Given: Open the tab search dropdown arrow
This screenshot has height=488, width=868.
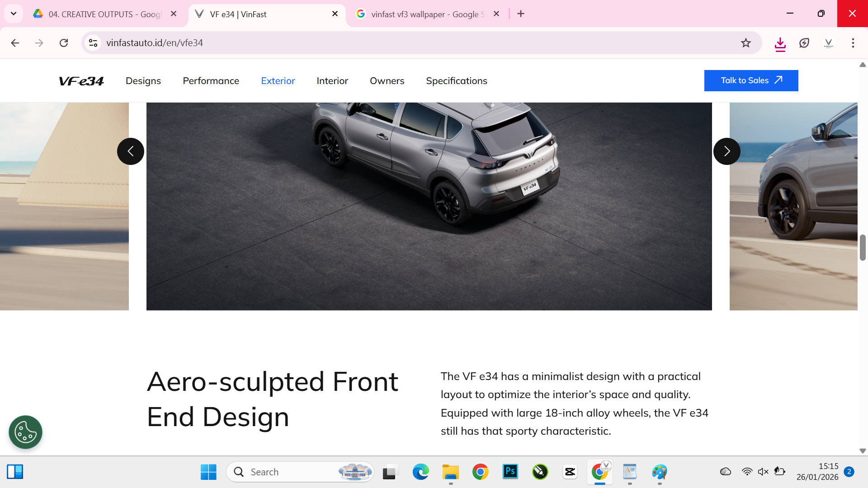Looking at the screenshot, I should [14, 14].
